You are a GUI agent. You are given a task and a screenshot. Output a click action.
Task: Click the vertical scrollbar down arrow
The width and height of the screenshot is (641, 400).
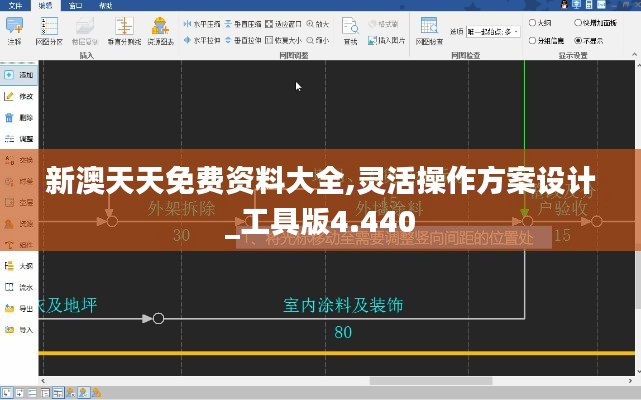(x=638, y=372)
